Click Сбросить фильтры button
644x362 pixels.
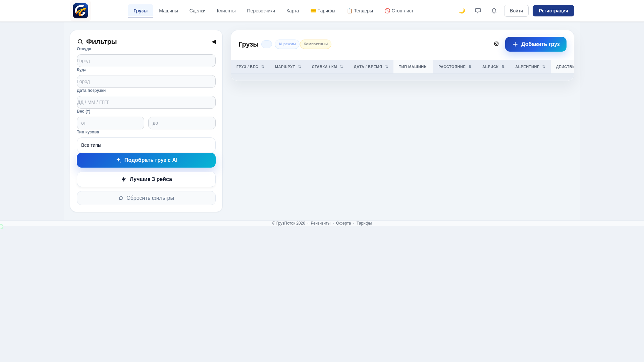[x=146, y=198]
